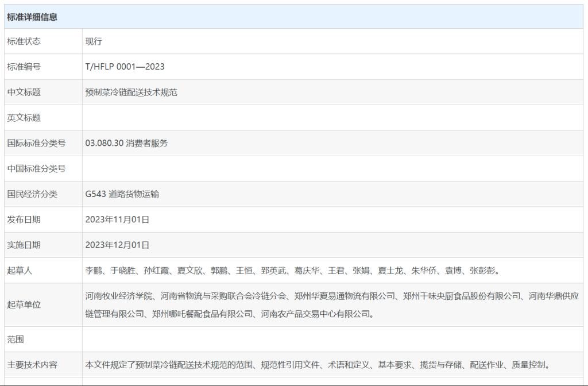Screen dimensions: 588x386
Task: Select the title 预制菜冷链配送技术规范
Action: tap(131, 92)
